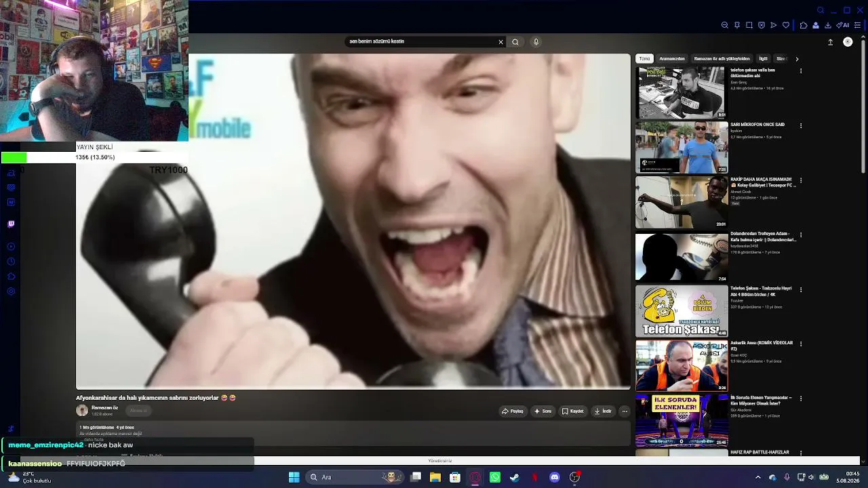868x488 pixels.
Task: Select the Ramazan öz adlı yükleyiciden chip
Action: (x=722, y=59)
